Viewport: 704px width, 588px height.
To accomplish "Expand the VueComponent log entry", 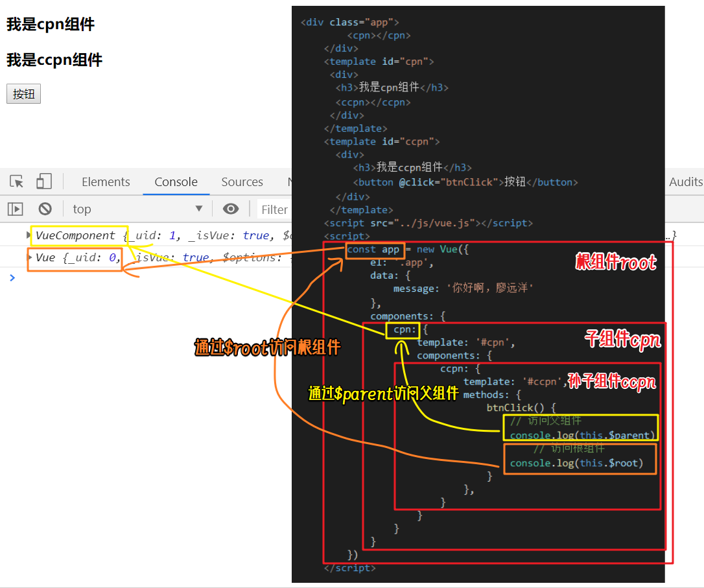I will tap(29, 235).
